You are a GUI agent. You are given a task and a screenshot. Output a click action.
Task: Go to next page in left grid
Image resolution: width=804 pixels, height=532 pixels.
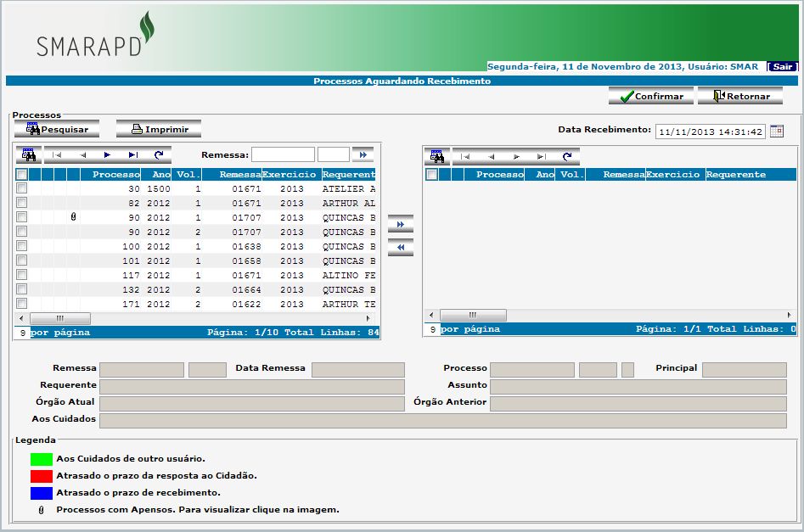tap(107, 154)
